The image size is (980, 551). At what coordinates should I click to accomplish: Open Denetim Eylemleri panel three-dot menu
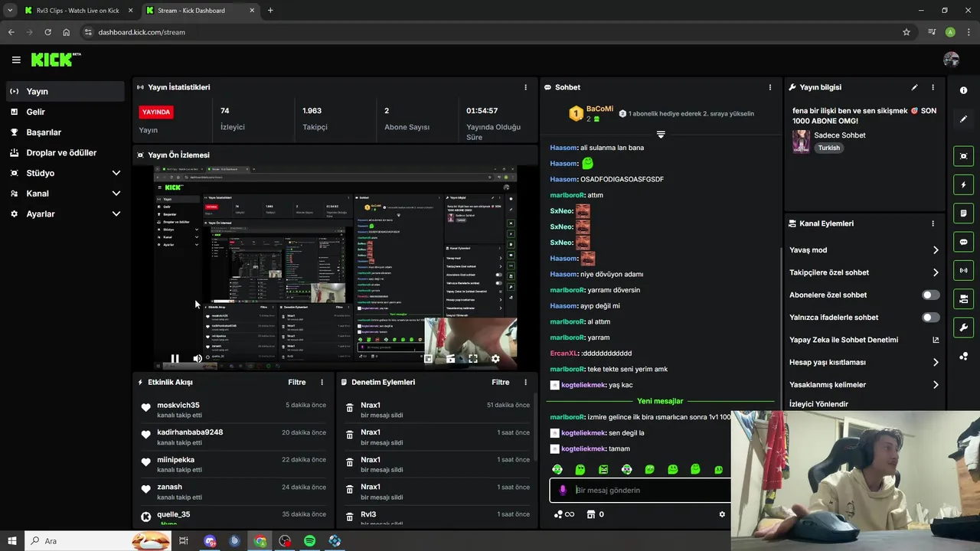(x=525, y=382)
